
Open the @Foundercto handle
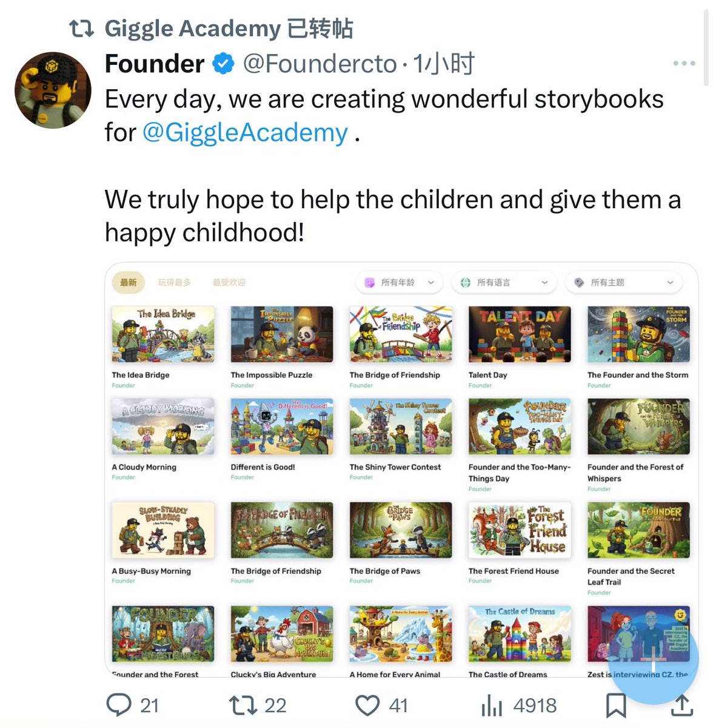click(x=320, y=64)
